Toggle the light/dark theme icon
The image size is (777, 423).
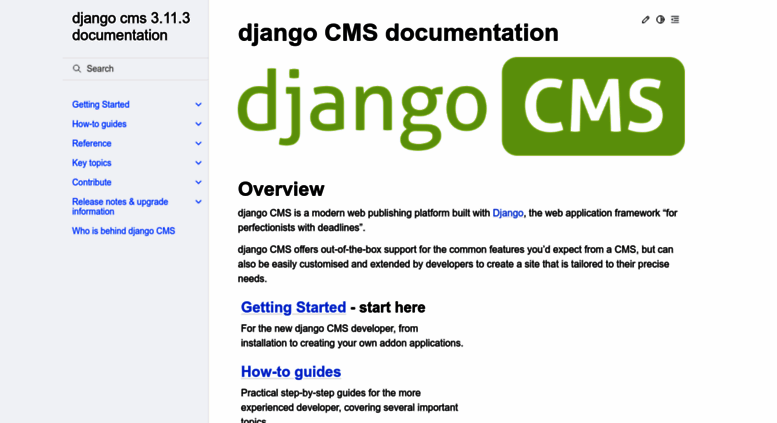coord(660,19)
